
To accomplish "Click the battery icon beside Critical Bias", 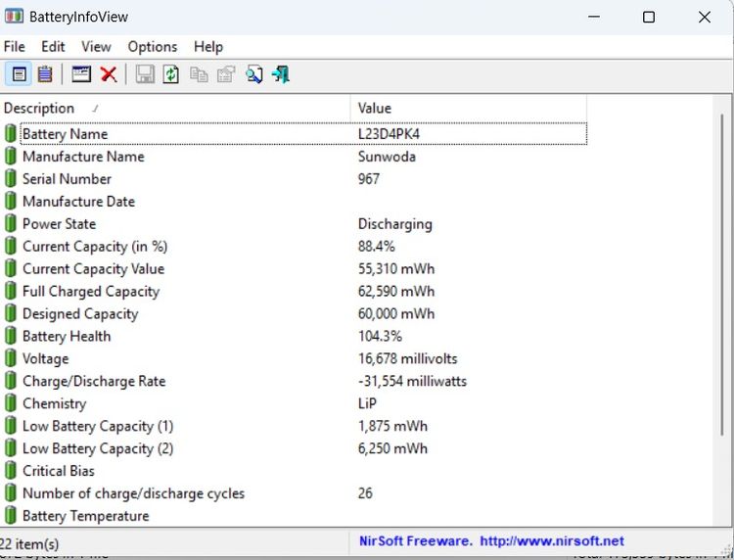I will (11, 471).
